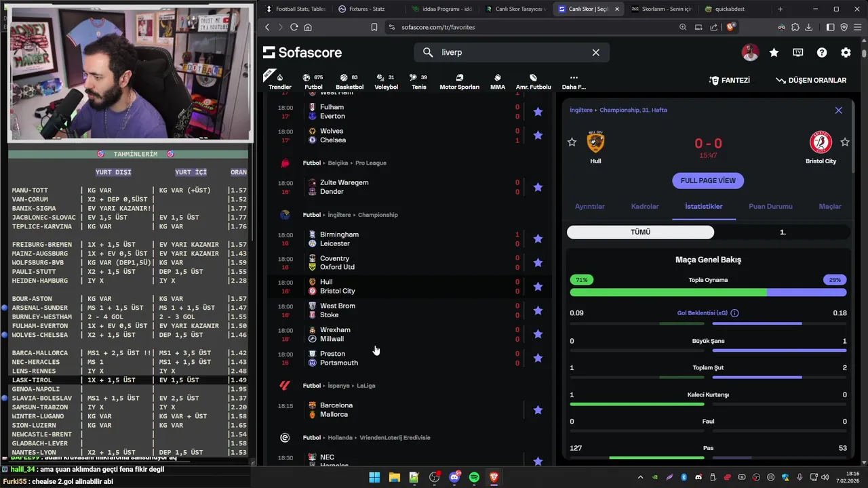This screenshot has height=488, width=868.
Task: Toggle the favorite star for Wolves vs Chelsea
Action: [538, 136]
